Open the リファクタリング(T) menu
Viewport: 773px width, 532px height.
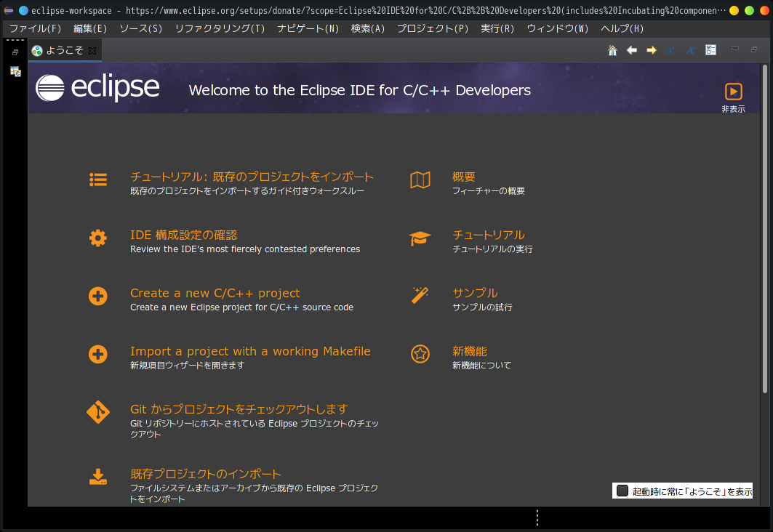tap(220, 28)
